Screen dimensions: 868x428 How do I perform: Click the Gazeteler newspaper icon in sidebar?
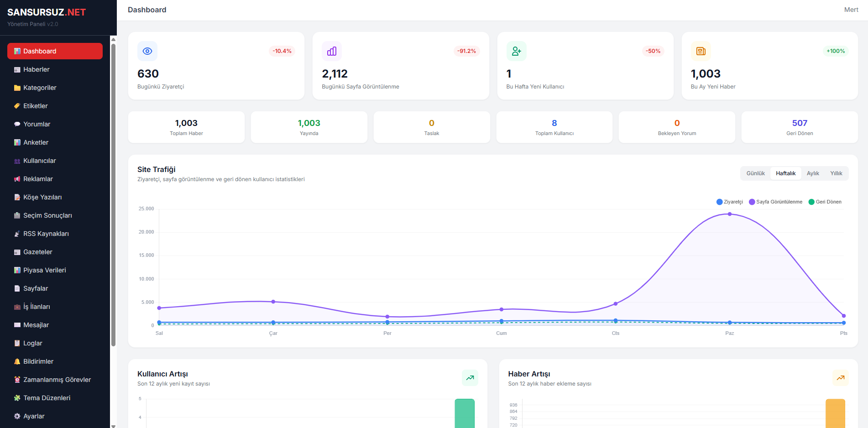[x=17, y=252]
